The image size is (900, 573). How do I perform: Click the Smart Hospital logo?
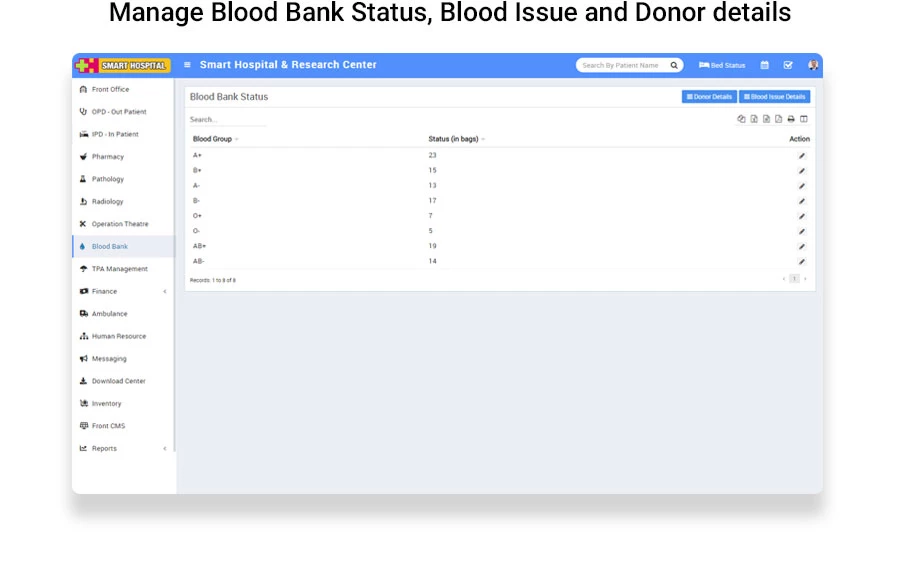[123, 65]
